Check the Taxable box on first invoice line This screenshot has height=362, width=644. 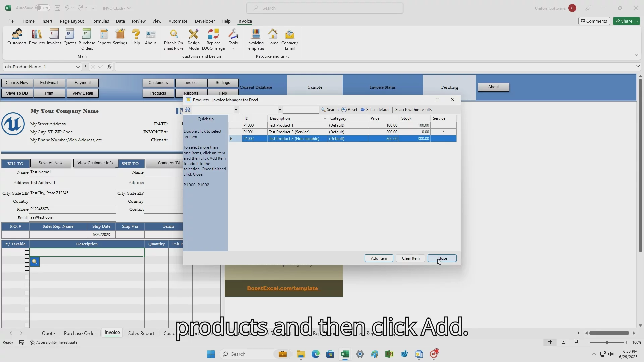point(27,252)
